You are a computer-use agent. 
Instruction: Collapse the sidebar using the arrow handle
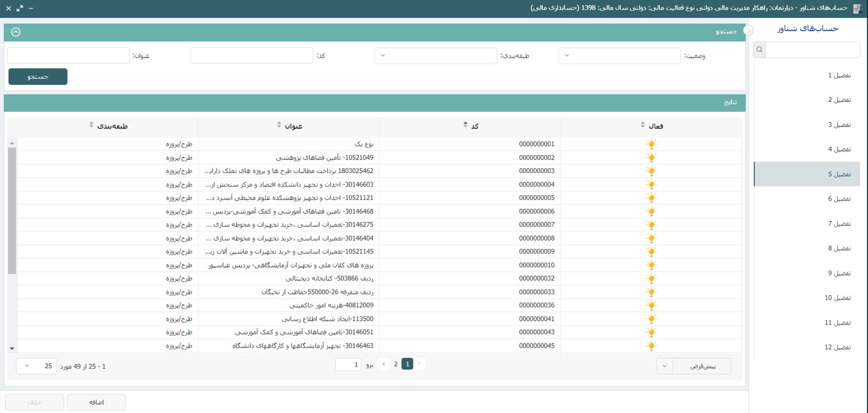click(748, 30)
